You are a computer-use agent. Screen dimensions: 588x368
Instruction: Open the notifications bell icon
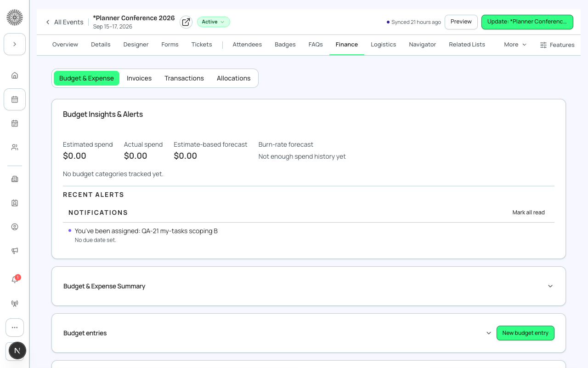point(15,279)
